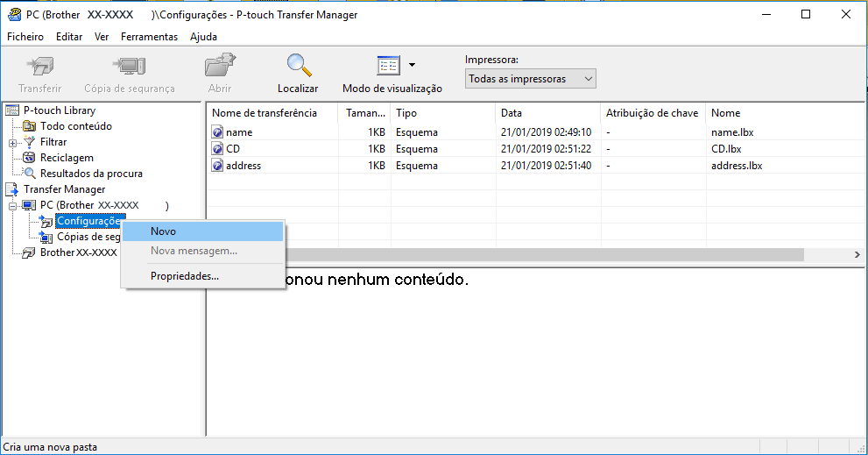Sort by Nome column header
Screen dimensions: 868x455
pyautogui.click(x=785, y=113)
